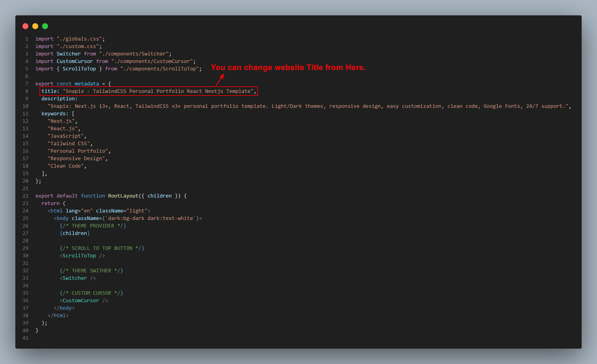Click the default keyword on line 22

coord(67,196)
